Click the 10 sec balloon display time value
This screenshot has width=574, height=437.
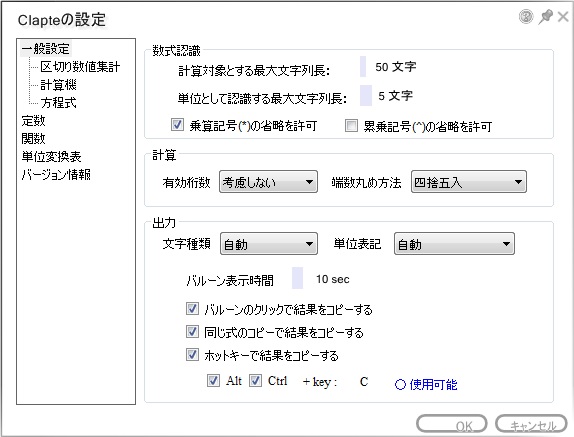pos(333,279)
